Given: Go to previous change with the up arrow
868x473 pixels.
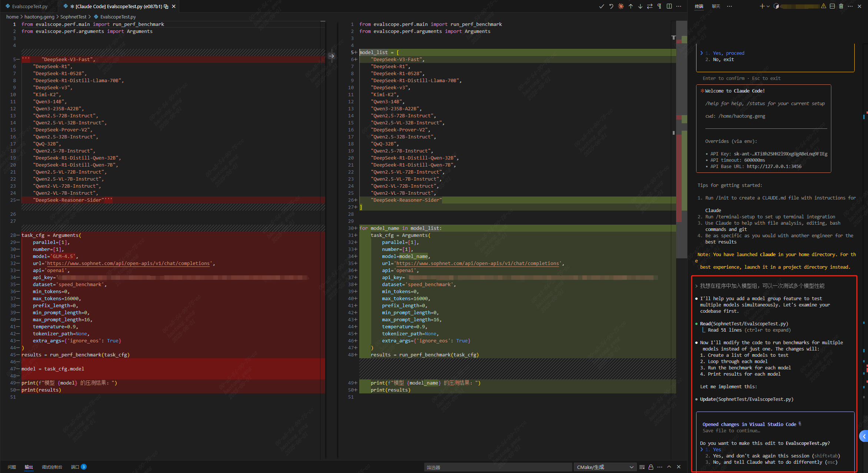Looking at the screenshot, I should [x=631, y=6].
